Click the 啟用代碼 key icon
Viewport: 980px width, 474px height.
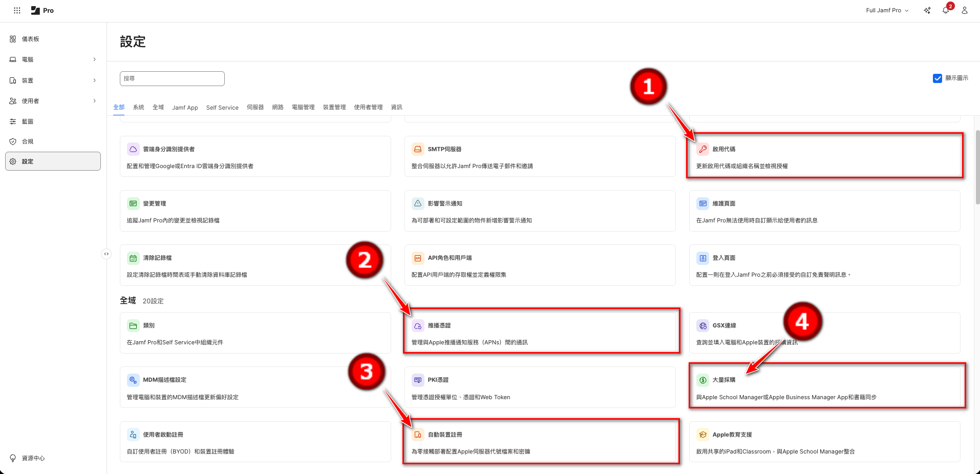click(703, 149)
